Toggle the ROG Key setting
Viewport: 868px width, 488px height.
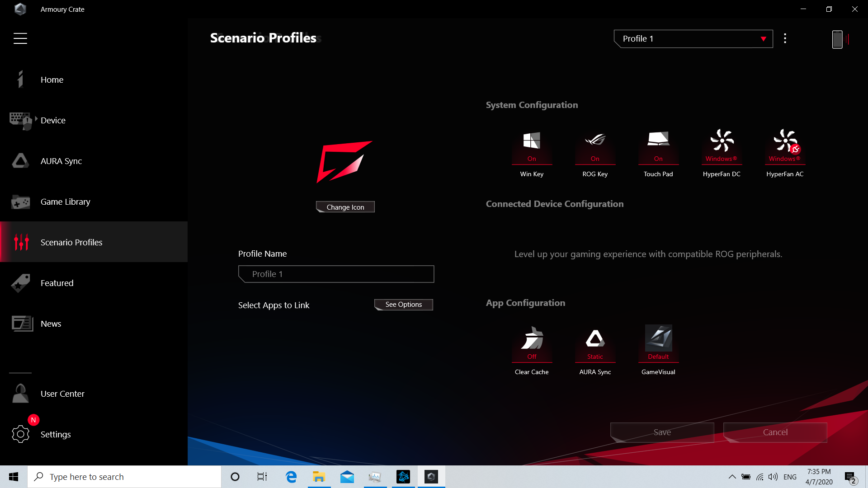(x=595, y=154)
